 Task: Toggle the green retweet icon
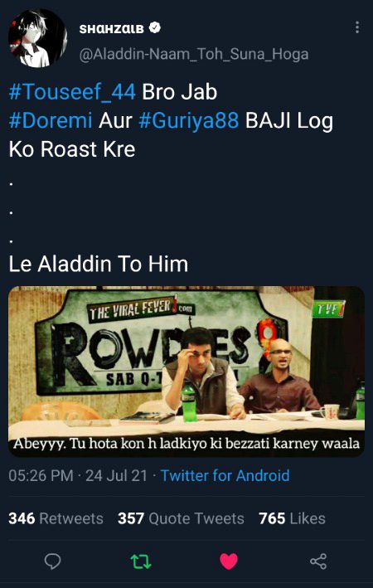pyautogui.click(x=141, y=561)
